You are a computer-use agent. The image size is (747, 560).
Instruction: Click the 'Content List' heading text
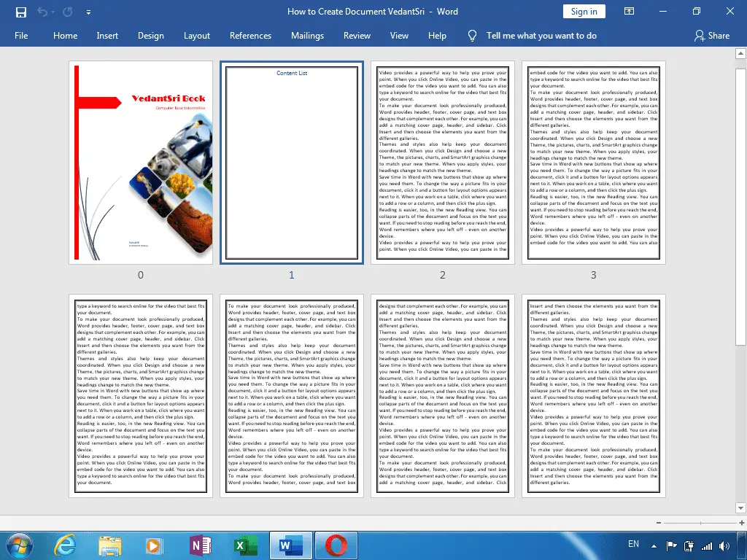[292, 73]
